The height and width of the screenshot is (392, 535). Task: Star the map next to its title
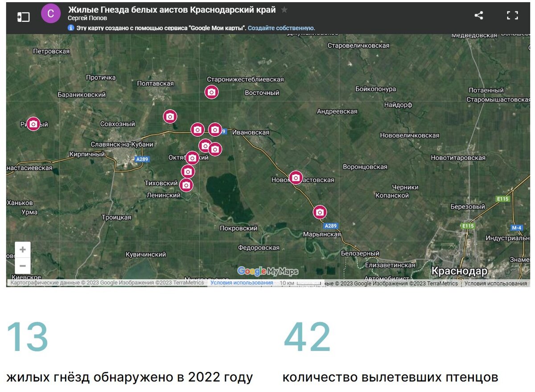point(284,10)
